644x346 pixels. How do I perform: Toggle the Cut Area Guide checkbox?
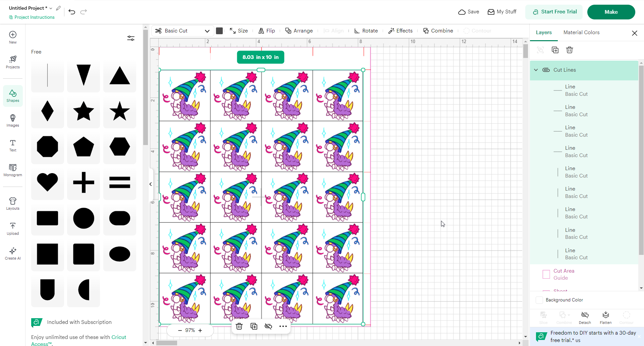click(546, 274)
